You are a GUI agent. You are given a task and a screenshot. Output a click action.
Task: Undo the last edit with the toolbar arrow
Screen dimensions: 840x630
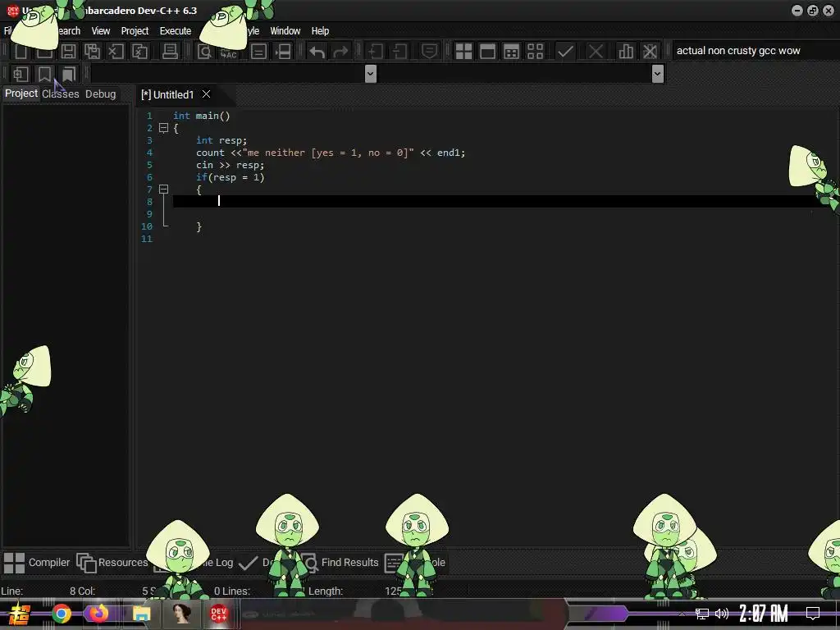(317, 52)
